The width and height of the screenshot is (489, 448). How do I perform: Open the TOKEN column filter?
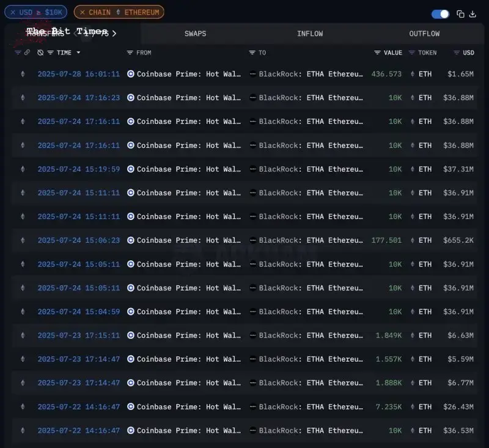click(x=411, y=53)
